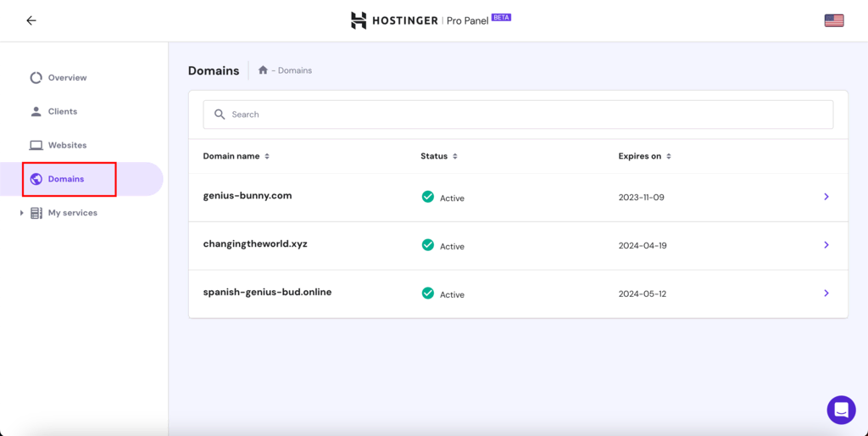Open spanish-genius-bud.online row chevron

[826, 293]
